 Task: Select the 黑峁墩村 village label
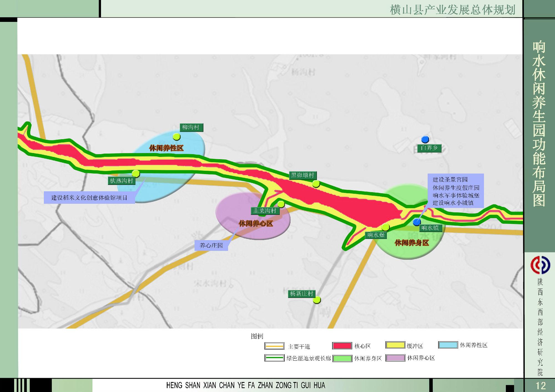coord(302,175)
